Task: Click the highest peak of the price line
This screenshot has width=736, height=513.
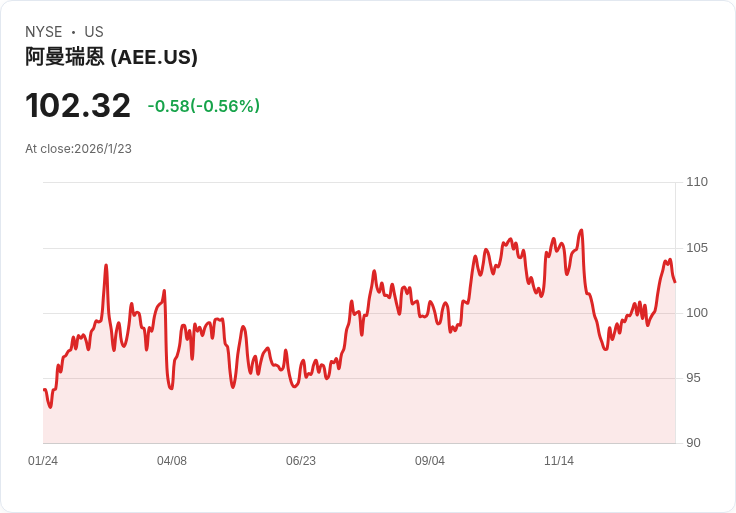Action: (x=581, y=231)
